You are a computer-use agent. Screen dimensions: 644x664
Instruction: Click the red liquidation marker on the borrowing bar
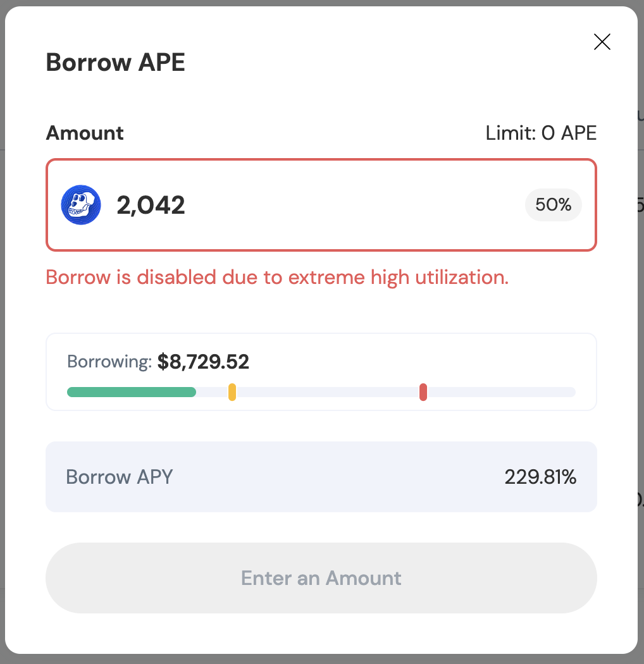pos(423,391)
